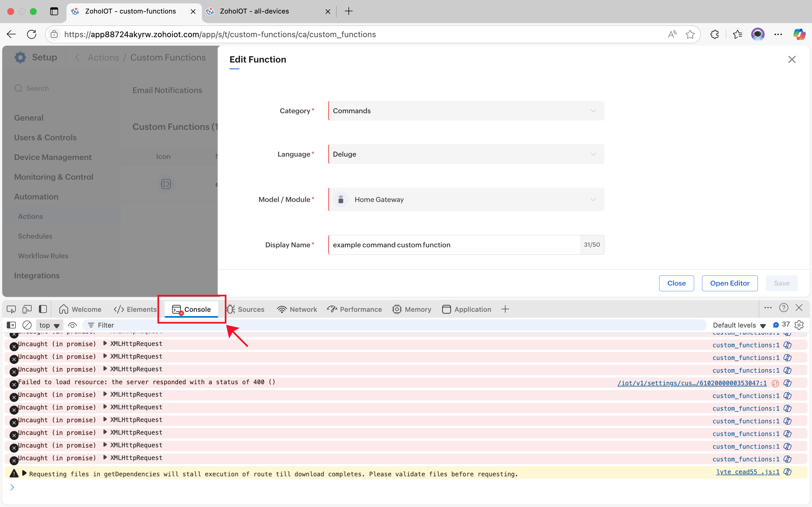Add page to favorites star icon
The width and height of the screenshot is (812, 507).
tap(690, 34)
